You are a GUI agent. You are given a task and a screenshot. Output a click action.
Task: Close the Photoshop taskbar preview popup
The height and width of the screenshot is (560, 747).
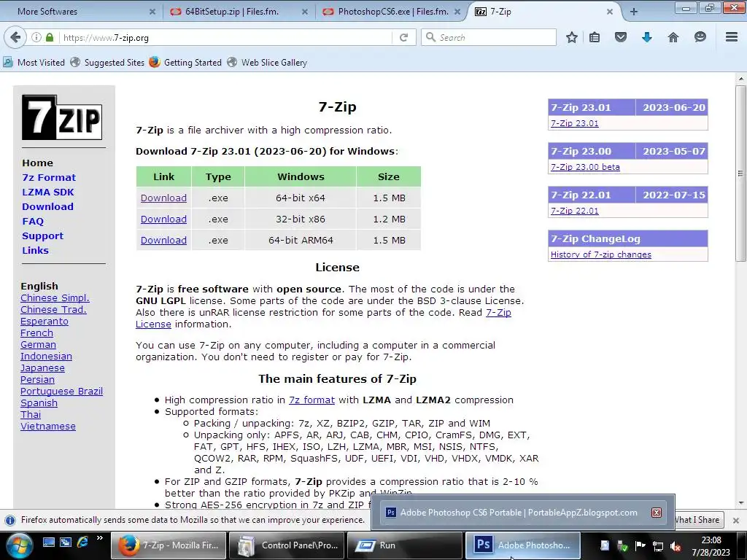click(657, 513)
